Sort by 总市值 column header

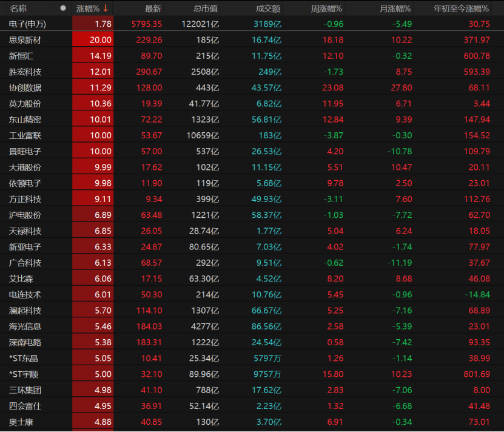point(206,8)
